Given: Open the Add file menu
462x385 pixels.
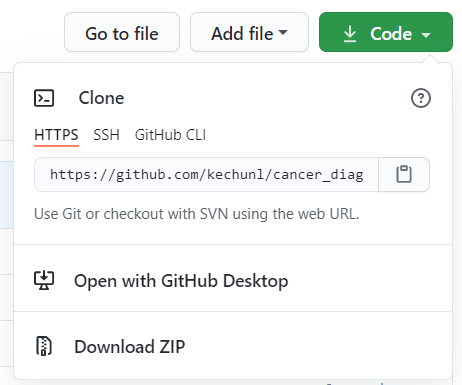Looking at the screenshot, I should pos(249,32).
